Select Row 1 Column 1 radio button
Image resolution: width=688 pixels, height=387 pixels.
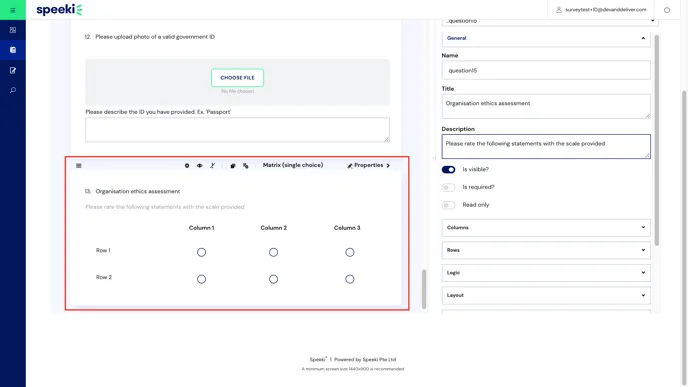coord(201,252)
